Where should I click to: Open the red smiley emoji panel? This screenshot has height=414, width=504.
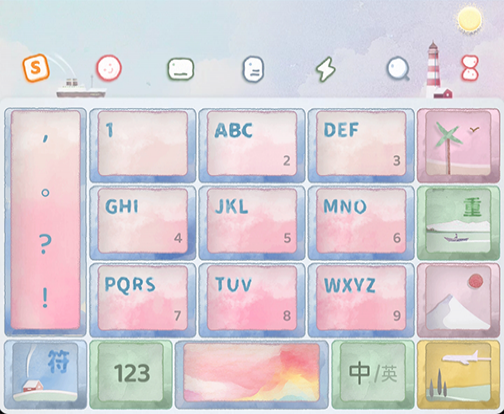(x=109, y=68)
